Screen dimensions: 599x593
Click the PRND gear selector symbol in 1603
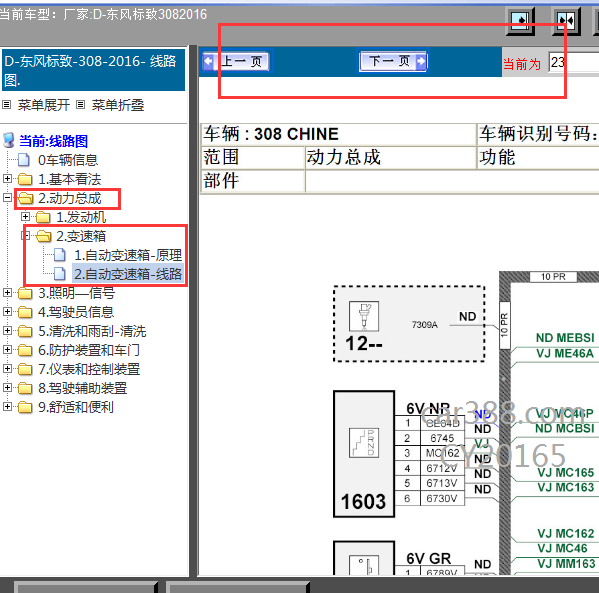[364, 442]
